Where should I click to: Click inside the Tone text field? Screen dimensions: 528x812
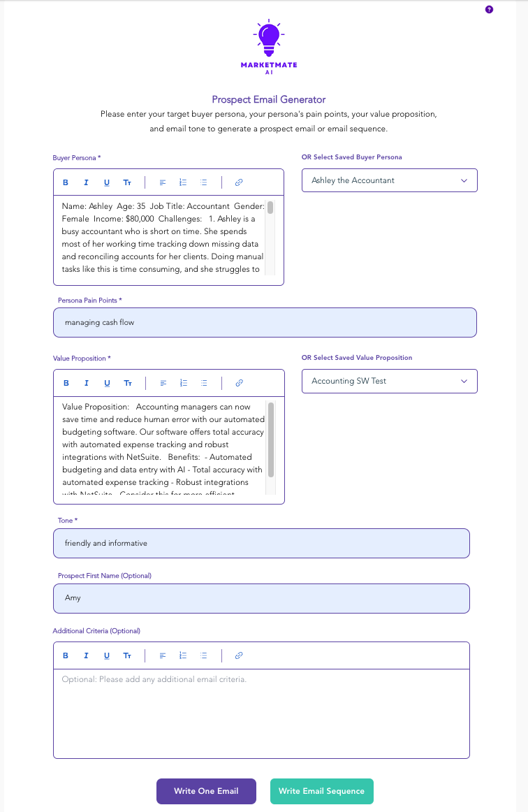(261, 543)
